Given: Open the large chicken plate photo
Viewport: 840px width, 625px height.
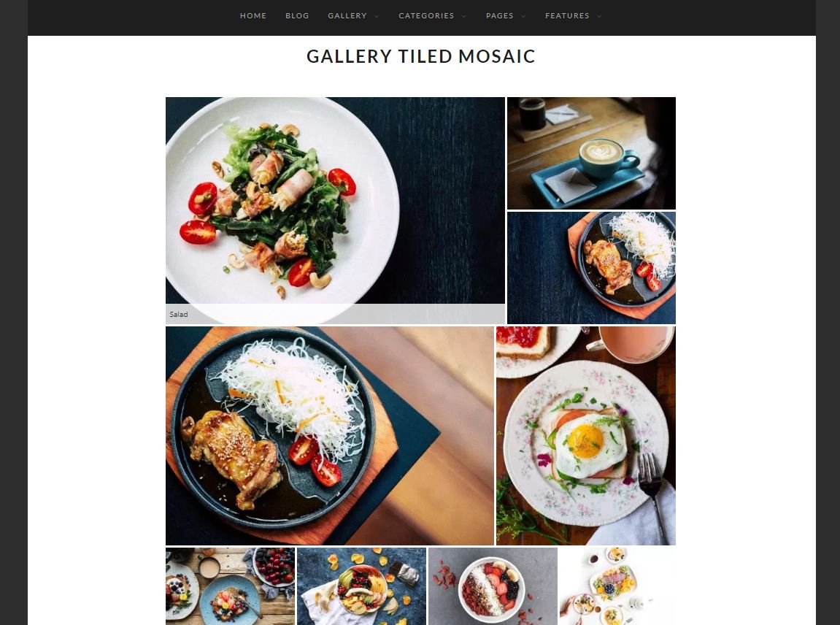Looking at the screenshot, I should pyautogui.click(x=329, y=436).
